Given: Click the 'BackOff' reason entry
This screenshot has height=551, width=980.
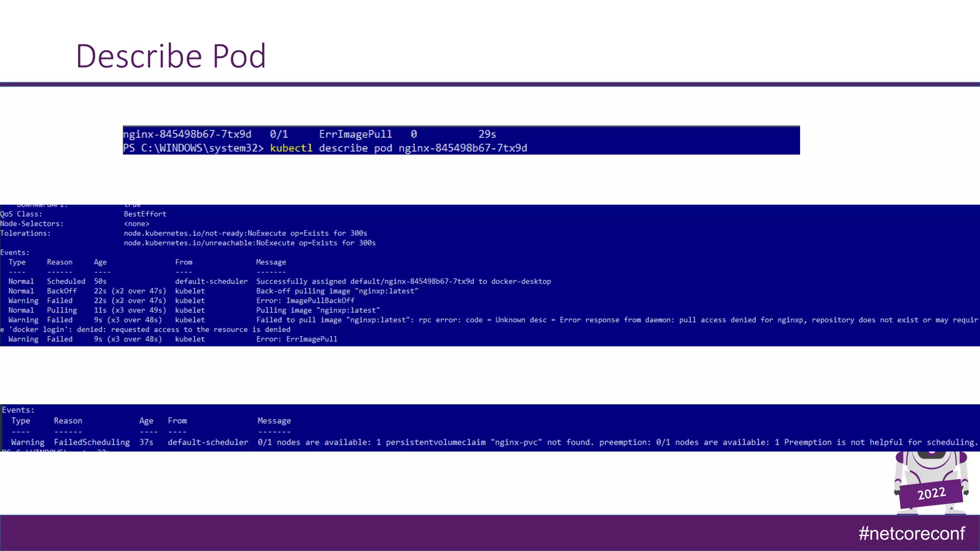Looking at the screenshot, I should [x=62, y=291].
